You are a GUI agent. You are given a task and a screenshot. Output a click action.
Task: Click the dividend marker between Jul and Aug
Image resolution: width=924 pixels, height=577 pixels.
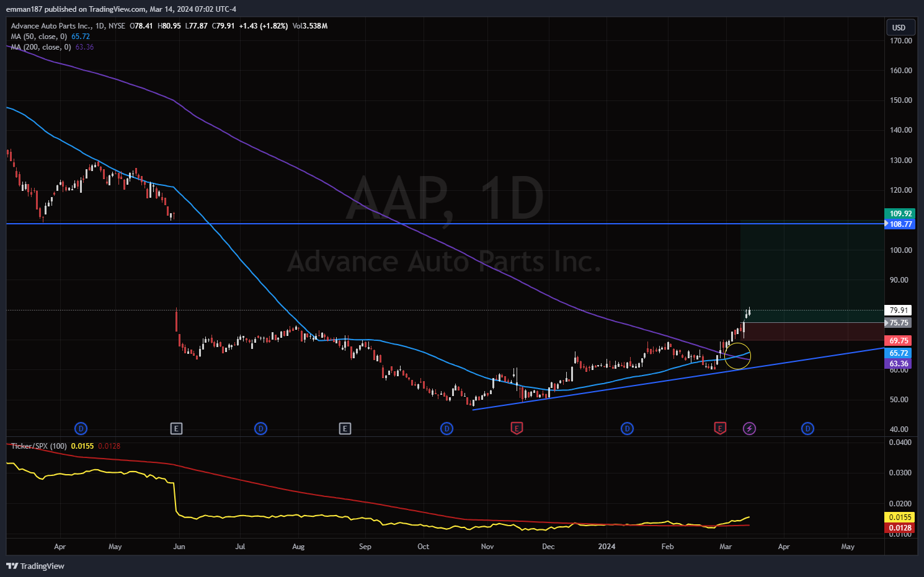(261, 428)
